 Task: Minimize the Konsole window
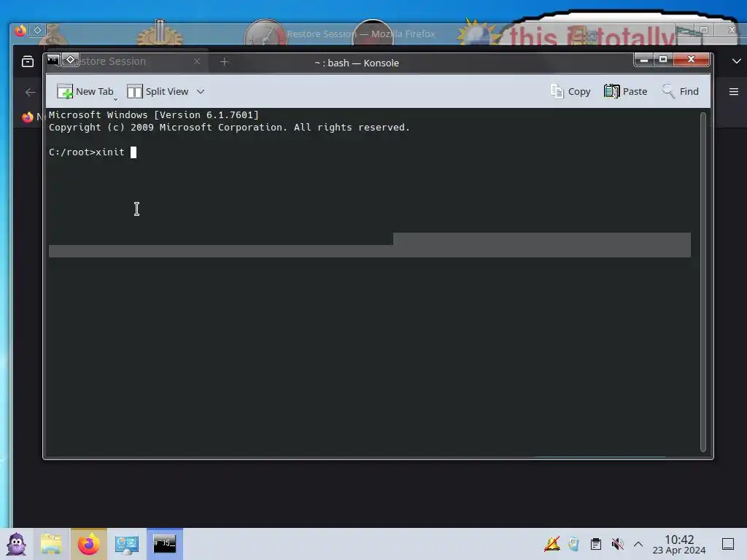coord(643,60)
